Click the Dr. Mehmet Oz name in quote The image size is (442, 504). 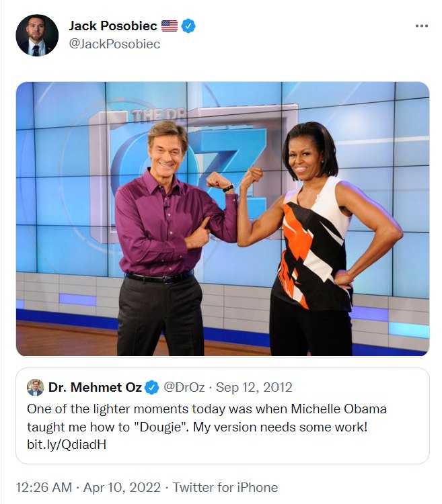coord(95,387)
